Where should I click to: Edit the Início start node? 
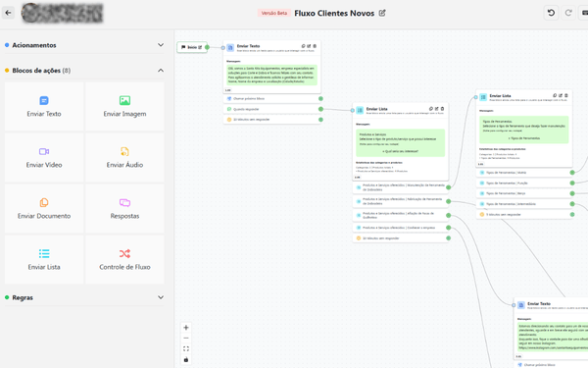[200, 47]
